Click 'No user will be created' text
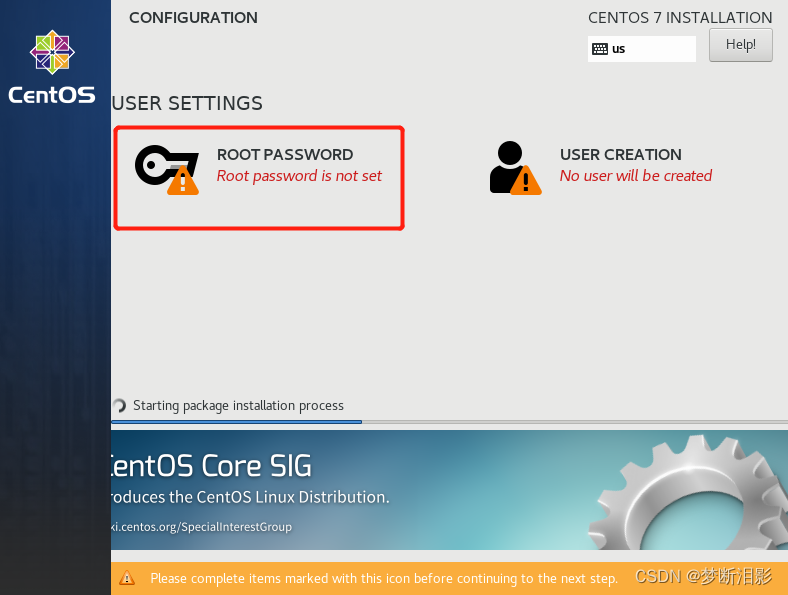 [636, 176]
